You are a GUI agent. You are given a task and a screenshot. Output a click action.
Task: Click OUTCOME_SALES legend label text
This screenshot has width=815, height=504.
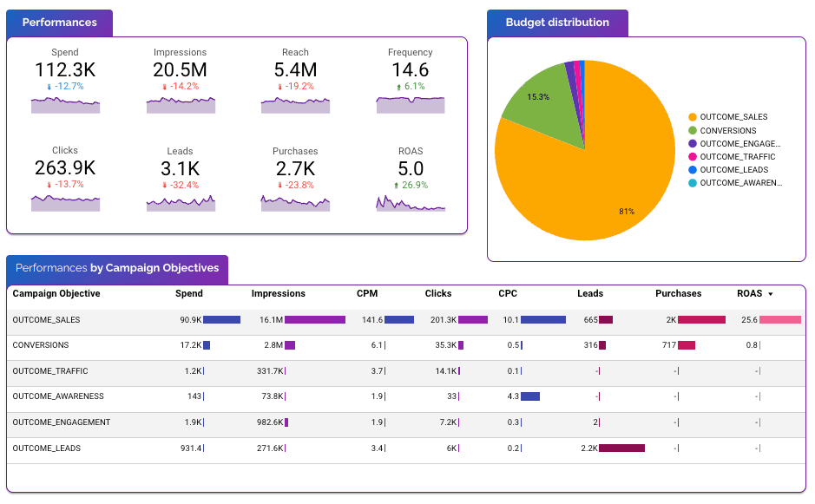pyautogui.click(x=733, y=117)
